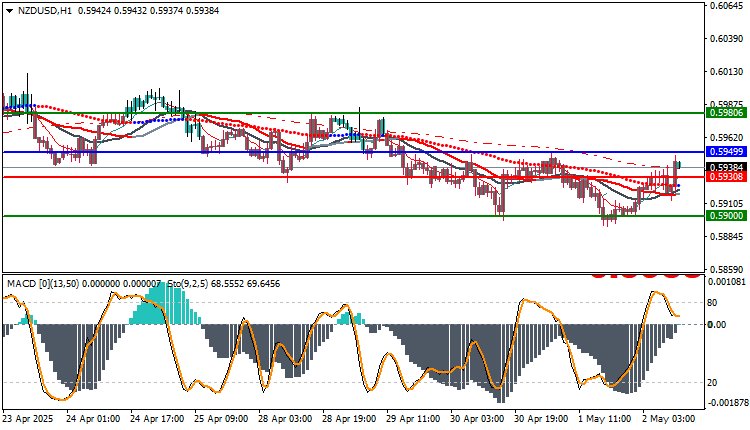Click the 0.60390 price axis label
The image size is (750, 430).
pos(727,38)
